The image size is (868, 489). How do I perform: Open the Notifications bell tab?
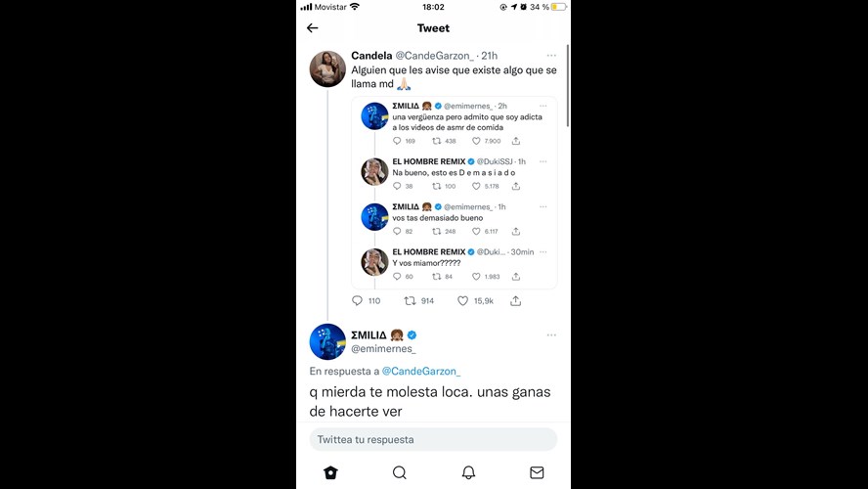tap(468, 472)
